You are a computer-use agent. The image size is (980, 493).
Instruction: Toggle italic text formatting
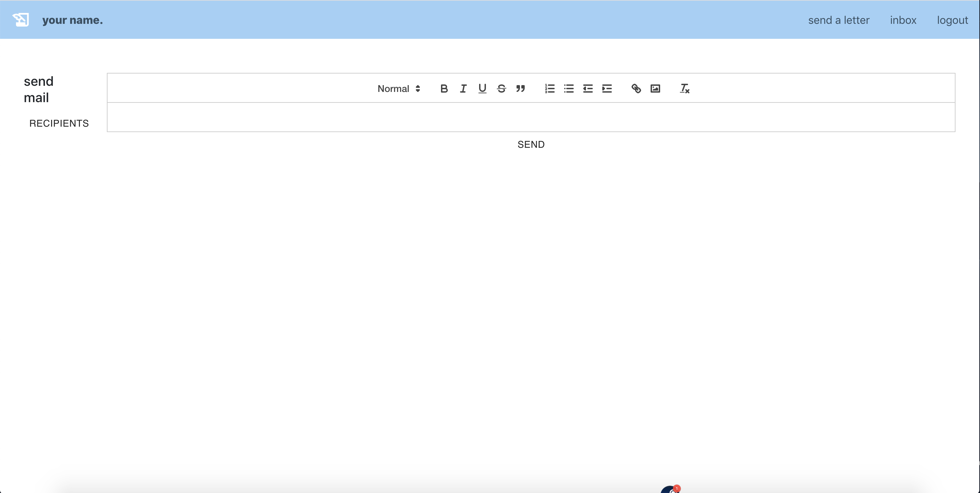pyautogui.click(x=463, y=89)
